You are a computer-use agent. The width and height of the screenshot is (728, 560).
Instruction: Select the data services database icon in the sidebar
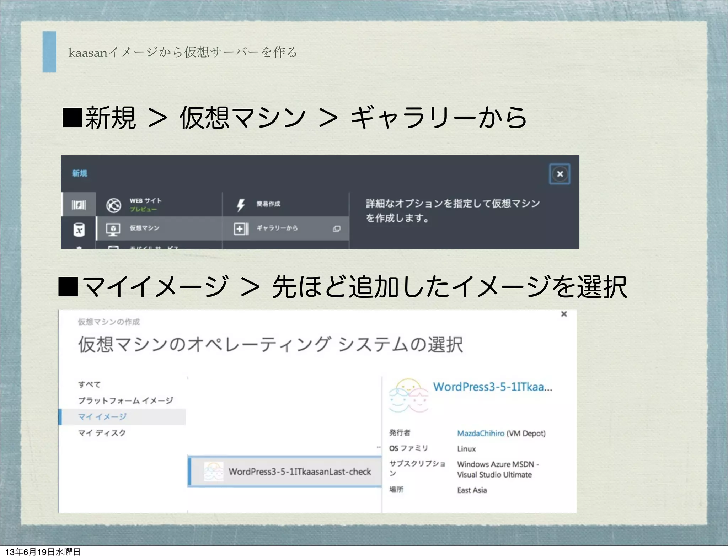[79, 229]
